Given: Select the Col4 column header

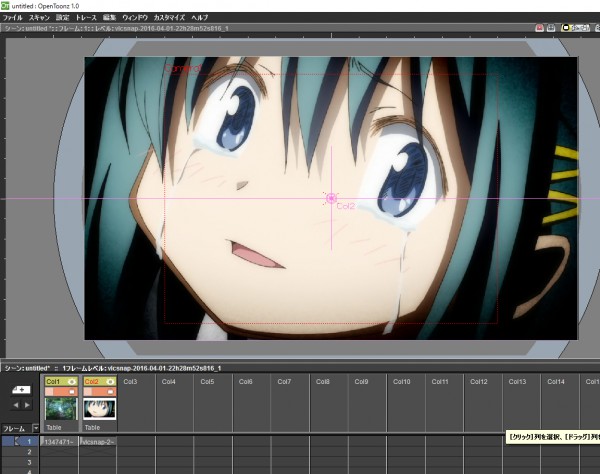Looking at the screenshot, I should (169, 382).
